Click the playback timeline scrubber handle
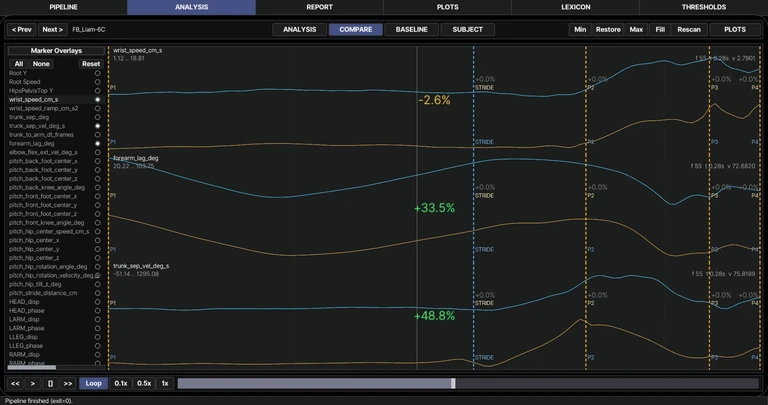Screen dimensions: 768x405 (453, 383)
